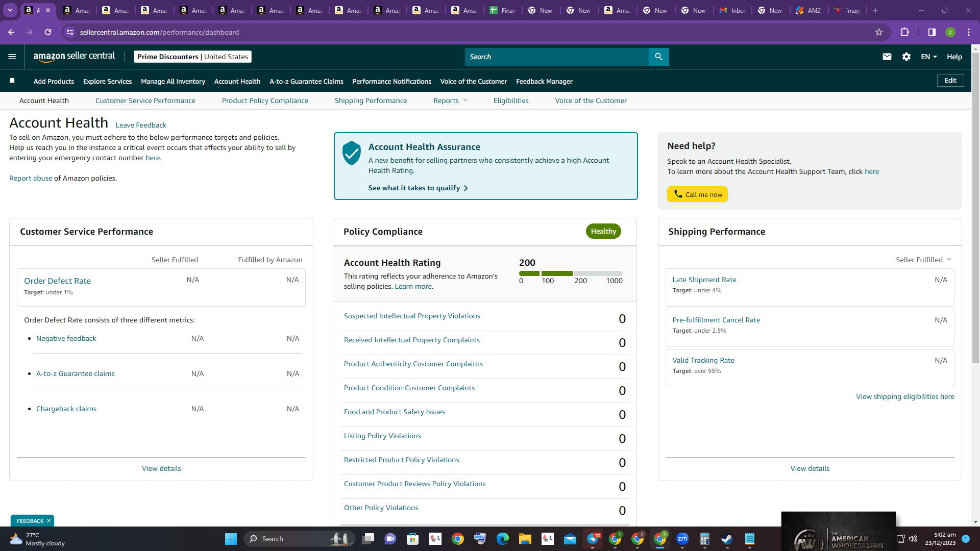Viewport: 980px width, 551px height.
Task: Open File Explorer from the taskbar
Action: coord(525,539)
